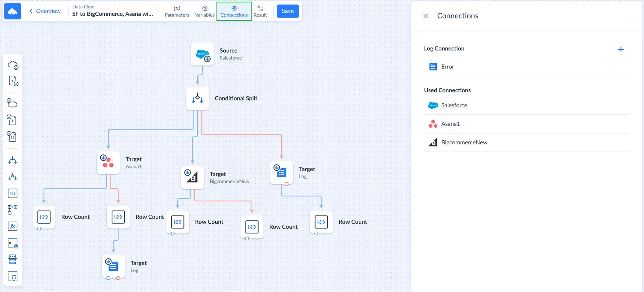This screenshot has width=644, height=292.
Task: Pick the fx Extend component in sidebar
Action: click(x=13, y=226)
